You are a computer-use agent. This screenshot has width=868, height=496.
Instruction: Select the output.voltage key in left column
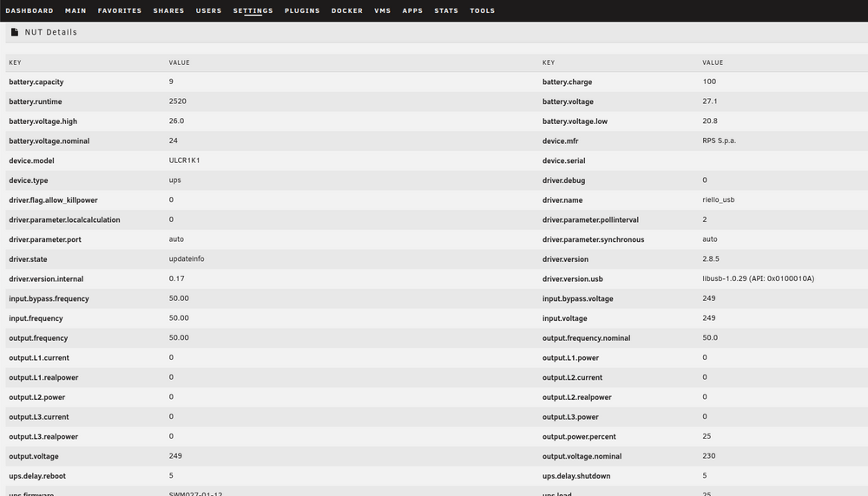34,456
